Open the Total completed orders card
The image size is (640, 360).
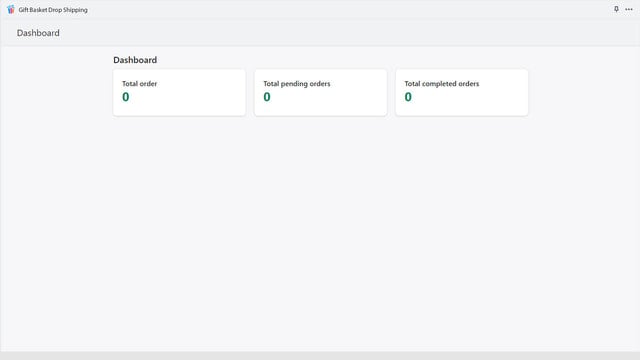pyautogui.click(x=462, y=92)
